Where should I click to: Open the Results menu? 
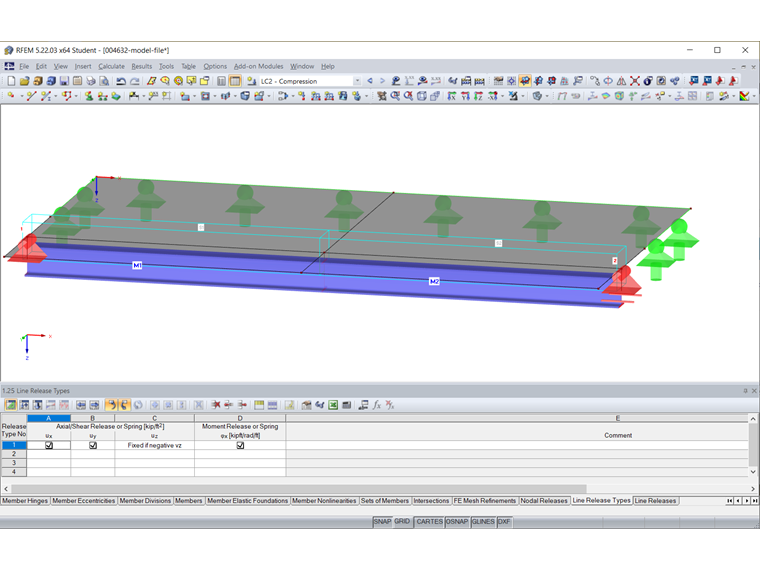(x=142, y=66)
